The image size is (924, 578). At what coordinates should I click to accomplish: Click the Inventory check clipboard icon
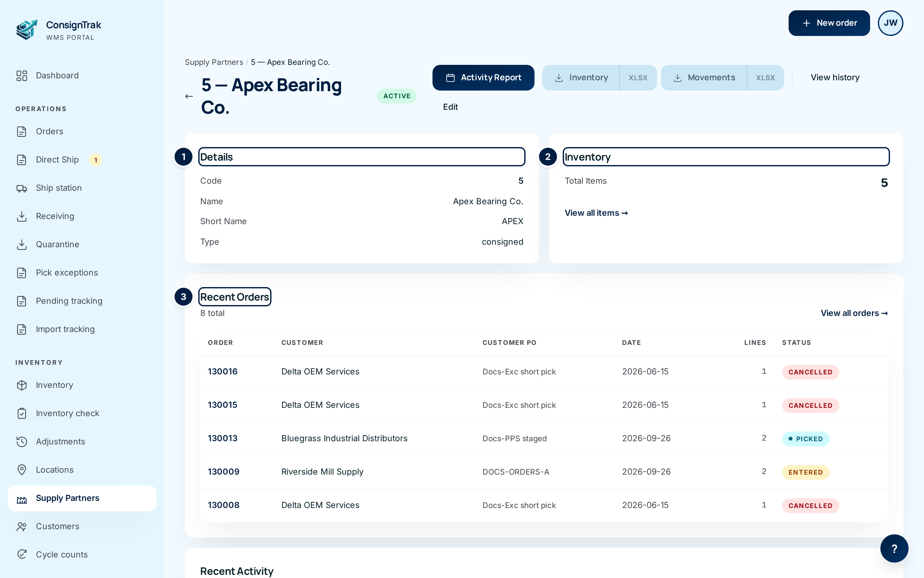coord(22,414)
